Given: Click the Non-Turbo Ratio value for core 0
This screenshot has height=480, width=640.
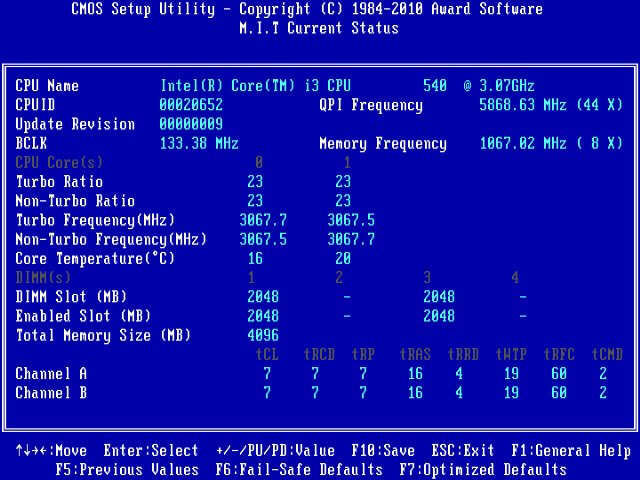Looking at the screenshot, I should tap(255, 201).
